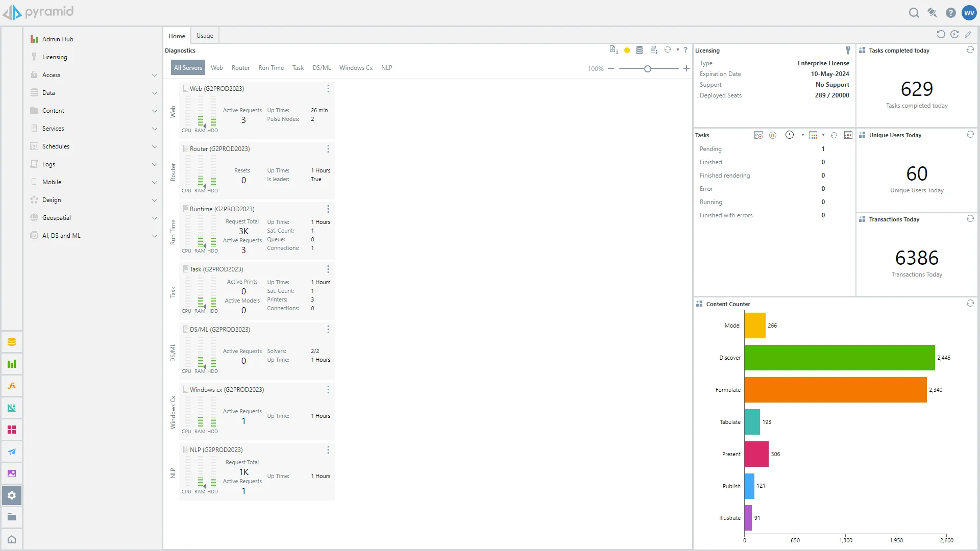
Task: Click the edit pencil icon at top right
Action: [x=968, y=35]
